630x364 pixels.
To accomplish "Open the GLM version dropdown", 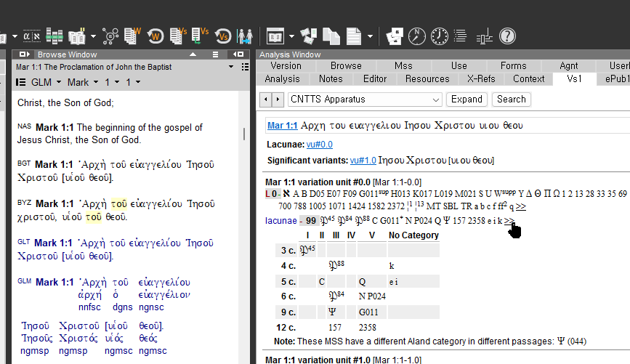I will [59, 82].
